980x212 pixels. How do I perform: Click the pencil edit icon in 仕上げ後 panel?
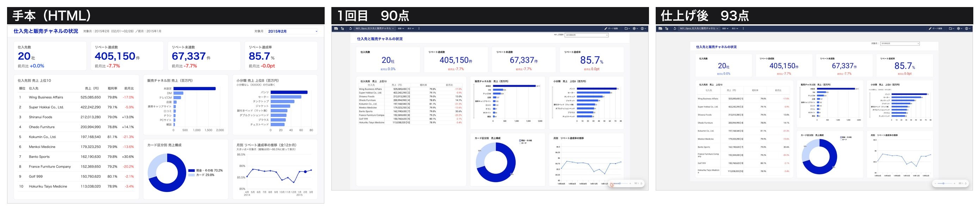[930, 29]
